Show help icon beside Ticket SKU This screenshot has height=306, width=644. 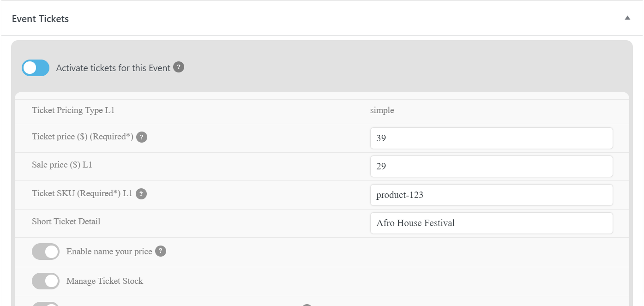coord(141,194)
